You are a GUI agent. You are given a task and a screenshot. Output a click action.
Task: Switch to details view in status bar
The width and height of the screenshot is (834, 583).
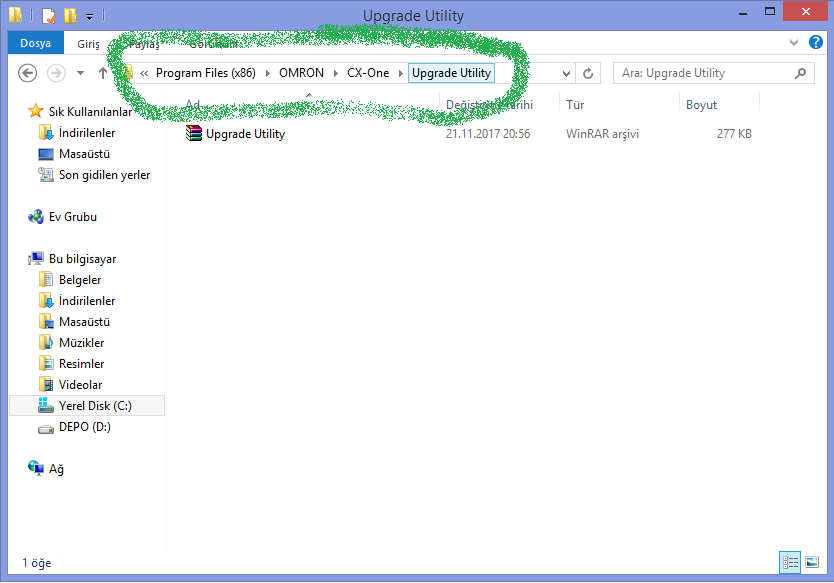(x=790, y=562)
